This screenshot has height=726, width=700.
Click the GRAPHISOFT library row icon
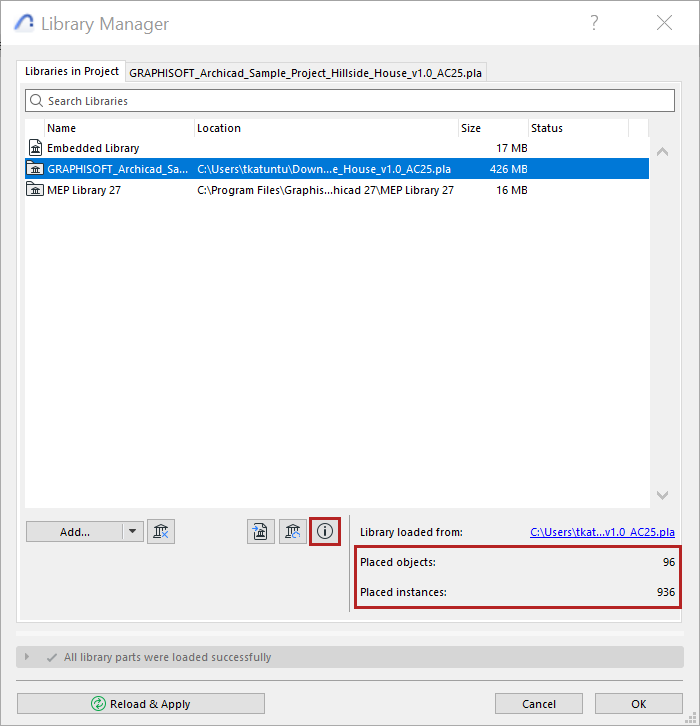point(35,169)
